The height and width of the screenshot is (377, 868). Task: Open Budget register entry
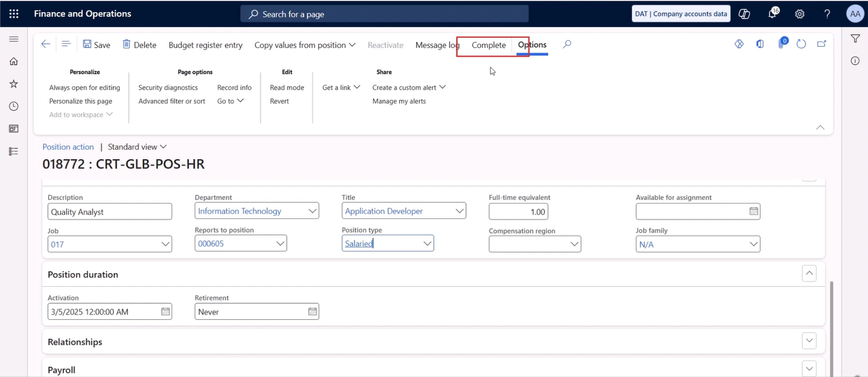(x=205, y=45)
